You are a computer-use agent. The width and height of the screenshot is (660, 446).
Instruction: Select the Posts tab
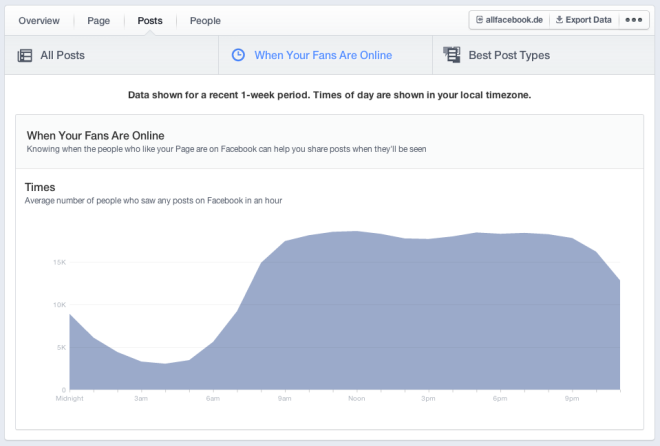(150, 20)
